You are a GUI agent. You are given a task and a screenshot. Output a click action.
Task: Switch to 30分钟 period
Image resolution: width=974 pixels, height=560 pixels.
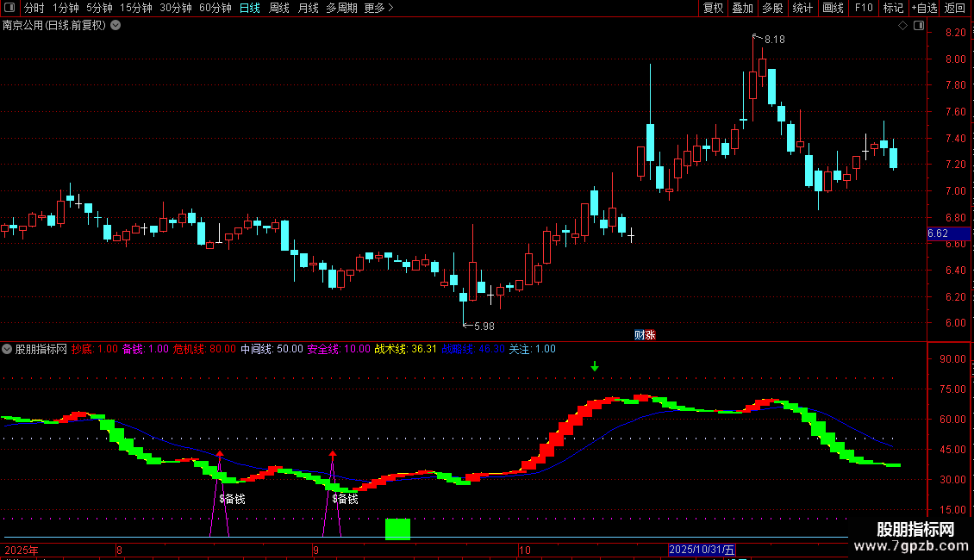176,8
